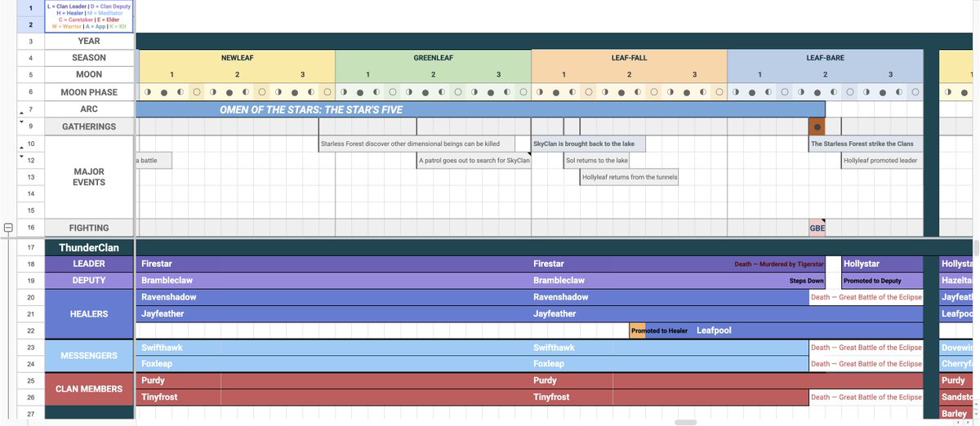
Task: Select the death note in Tinyfrost's row
Action: 866,397
